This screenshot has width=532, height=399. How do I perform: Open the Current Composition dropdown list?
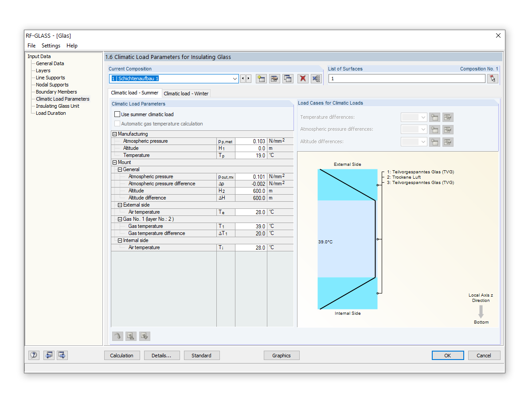coord(235,78)
